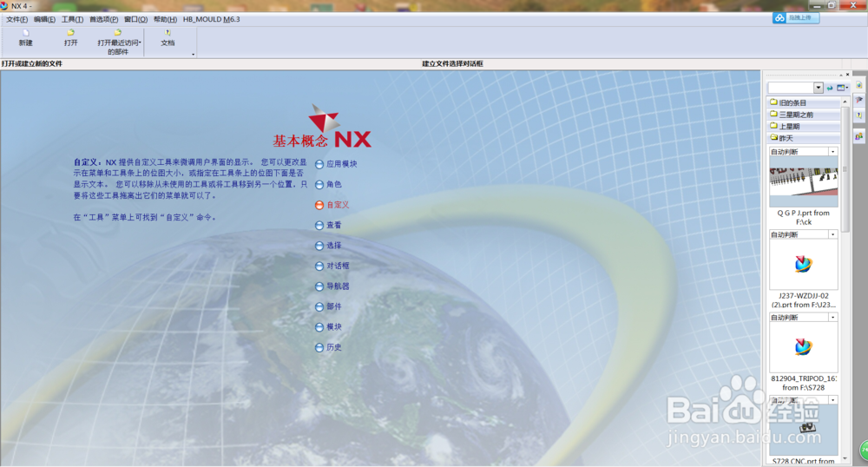Open the 工具(T) menu
Image resolution: width=868 pixels, height=467 pixels.
[x=72, y=19]
